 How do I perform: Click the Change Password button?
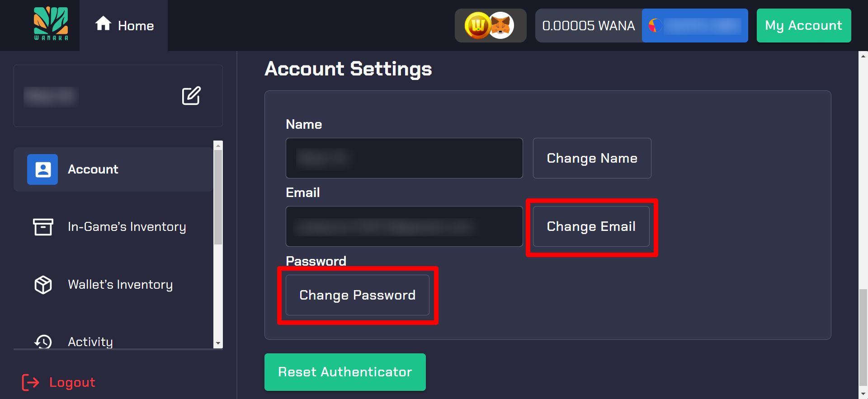point(357,295)
